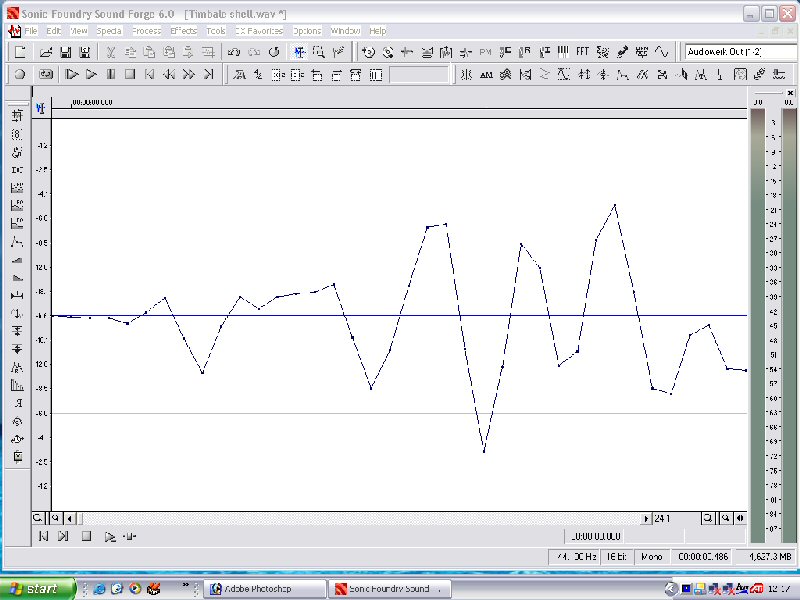Switch to Adobe Photoshop in the taskbar

coord(264,589)
